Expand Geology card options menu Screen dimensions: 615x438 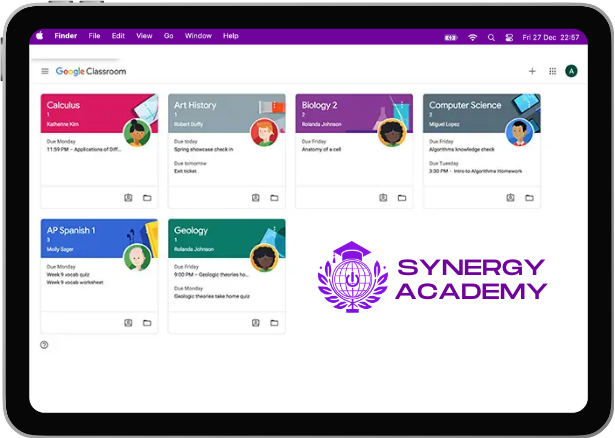[x=275, y=229]
